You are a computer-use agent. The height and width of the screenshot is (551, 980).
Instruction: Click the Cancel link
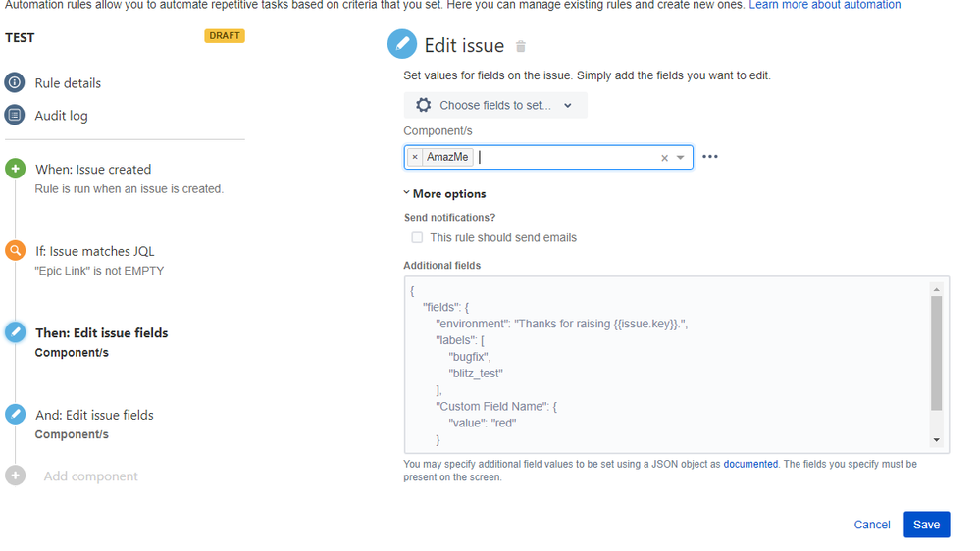click(x=871, y=525)
